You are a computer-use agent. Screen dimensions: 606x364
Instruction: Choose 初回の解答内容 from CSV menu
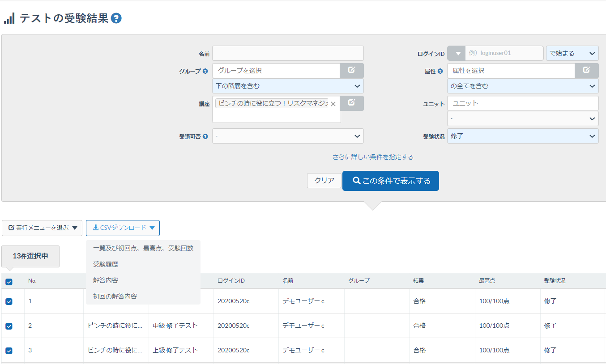(x=143, y=296)
